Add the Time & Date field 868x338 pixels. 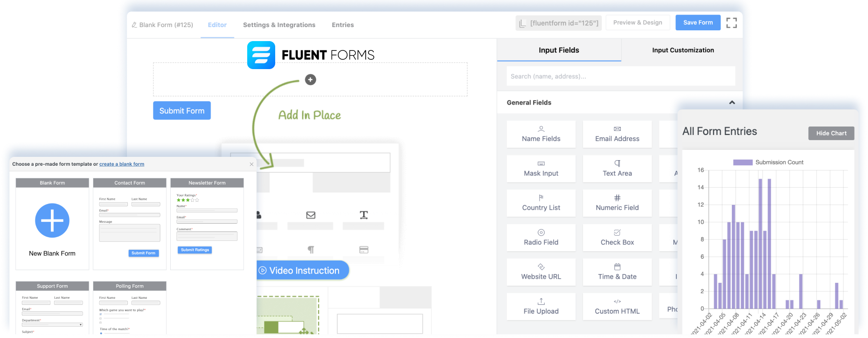pos(617,272)
